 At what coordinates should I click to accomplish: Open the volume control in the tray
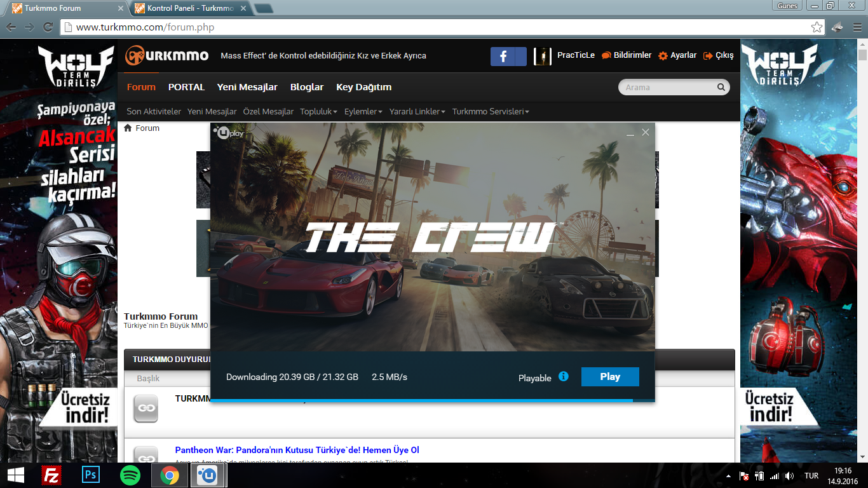coord(789,475)
